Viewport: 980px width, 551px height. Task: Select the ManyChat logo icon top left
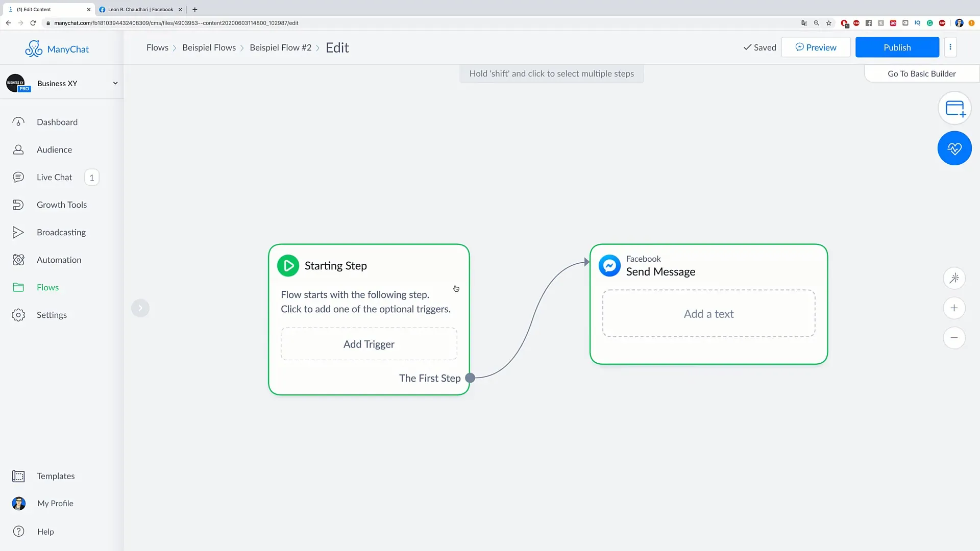[x=33, y=48]
